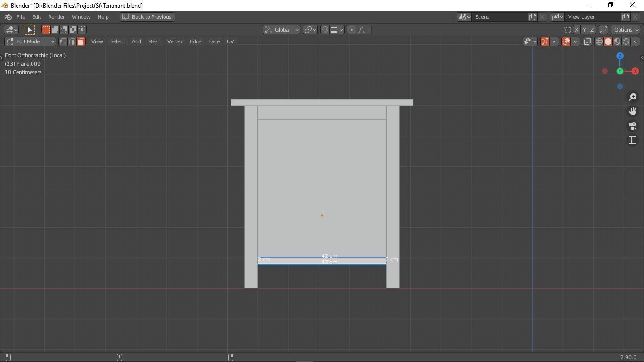Screen dimensions: 644x362
Task: Toggle the show gizmo button
Action: click(545, 41)
